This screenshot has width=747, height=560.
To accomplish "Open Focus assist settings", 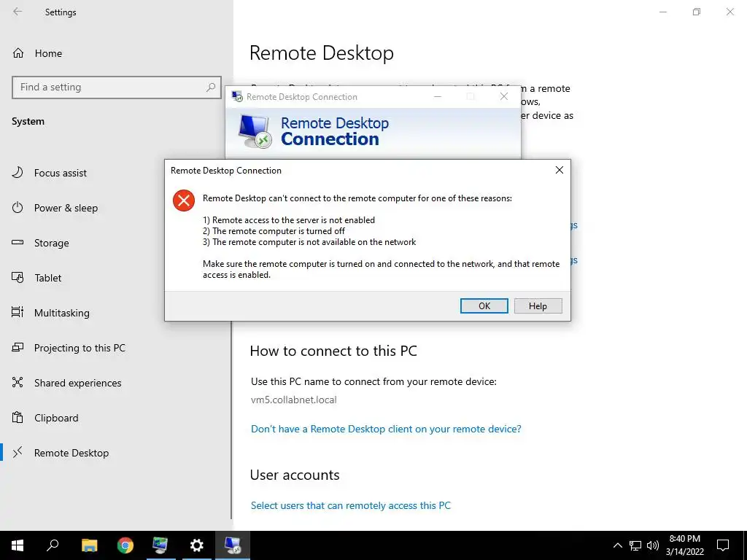I will (x=60, y=173).
